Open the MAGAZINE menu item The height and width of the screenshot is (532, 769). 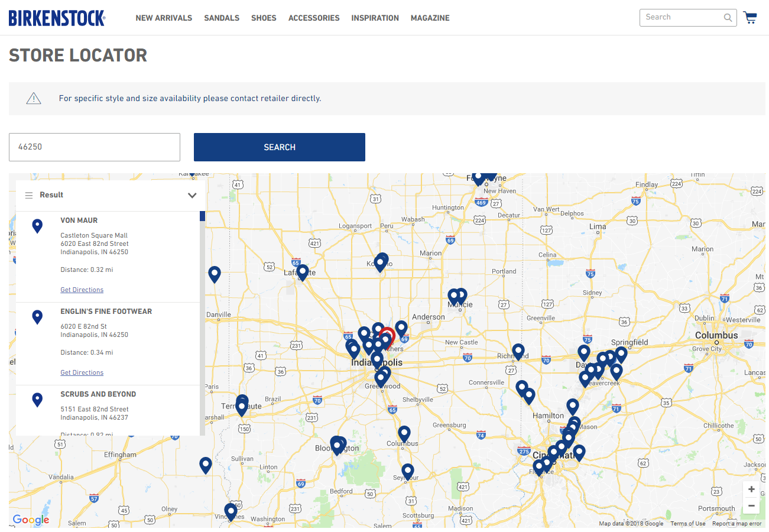(x=430, y=18)
